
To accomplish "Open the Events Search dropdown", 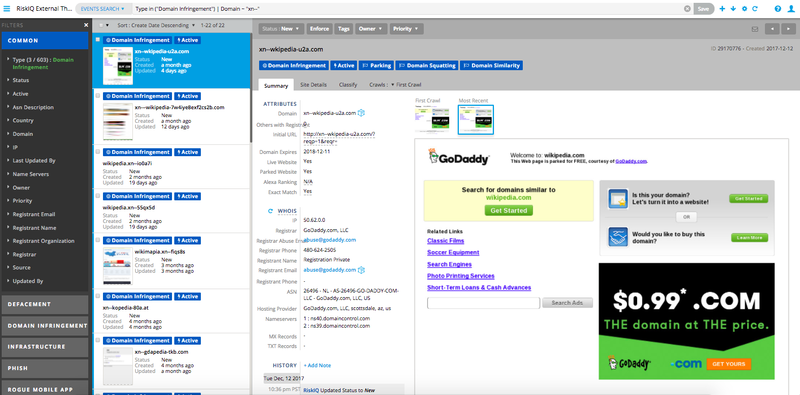I will point(103,9).
